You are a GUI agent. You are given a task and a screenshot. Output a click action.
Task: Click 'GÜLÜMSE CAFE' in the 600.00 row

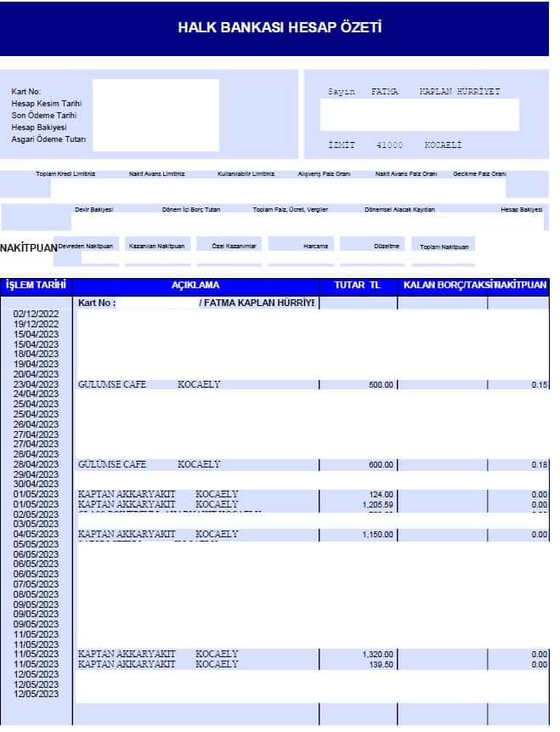pos(112,464)
